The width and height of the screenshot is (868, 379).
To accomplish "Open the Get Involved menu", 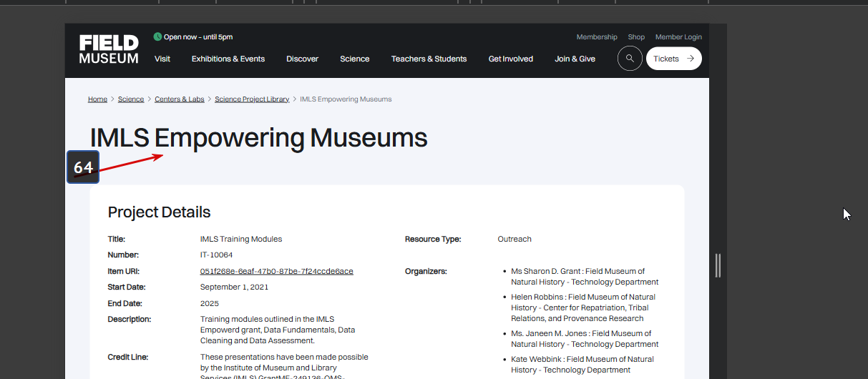I will click(x=511, y=59).
